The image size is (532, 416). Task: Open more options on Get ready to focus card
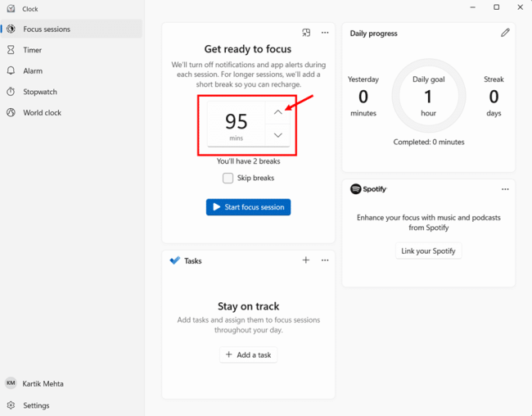(x=325, y=33)
